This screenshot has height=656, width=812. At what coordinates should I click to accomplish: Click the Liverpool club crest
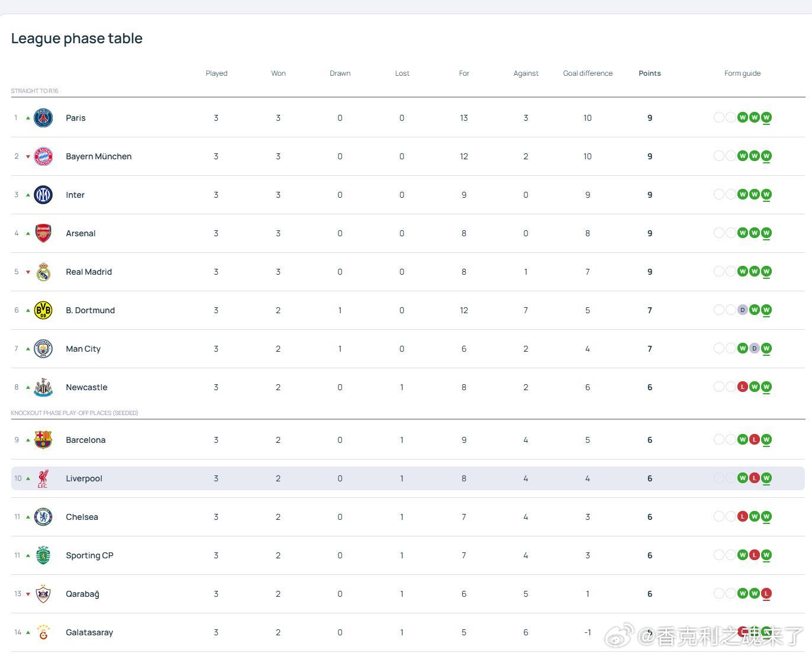tap(43, 478)
